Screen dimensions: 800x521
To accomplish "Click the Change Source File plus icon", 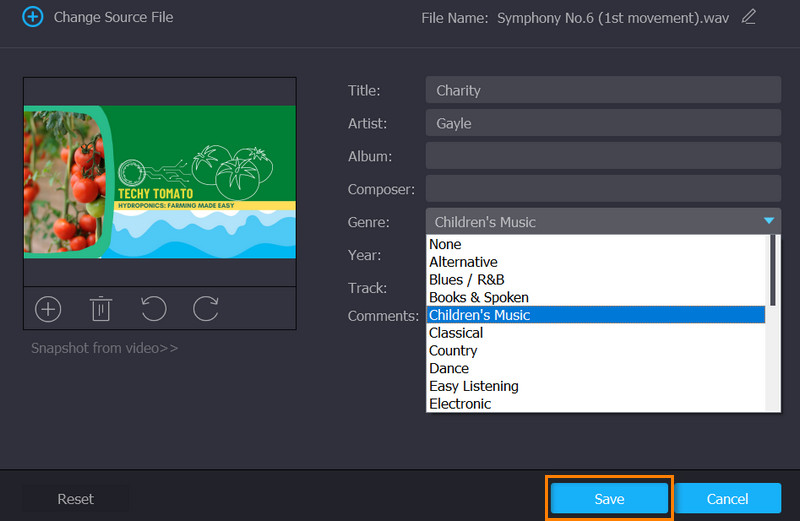I will tap(33, 17).
